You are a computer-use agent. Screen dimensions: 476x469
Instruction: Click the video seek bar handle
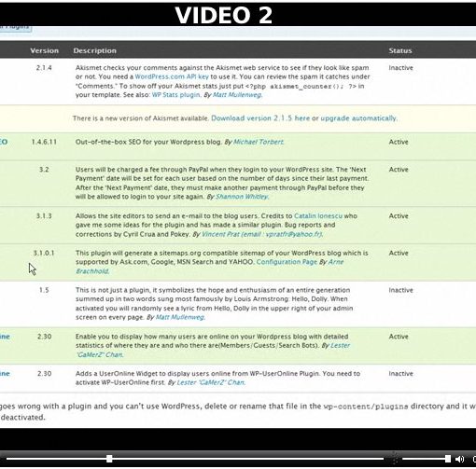coord(109,459)
